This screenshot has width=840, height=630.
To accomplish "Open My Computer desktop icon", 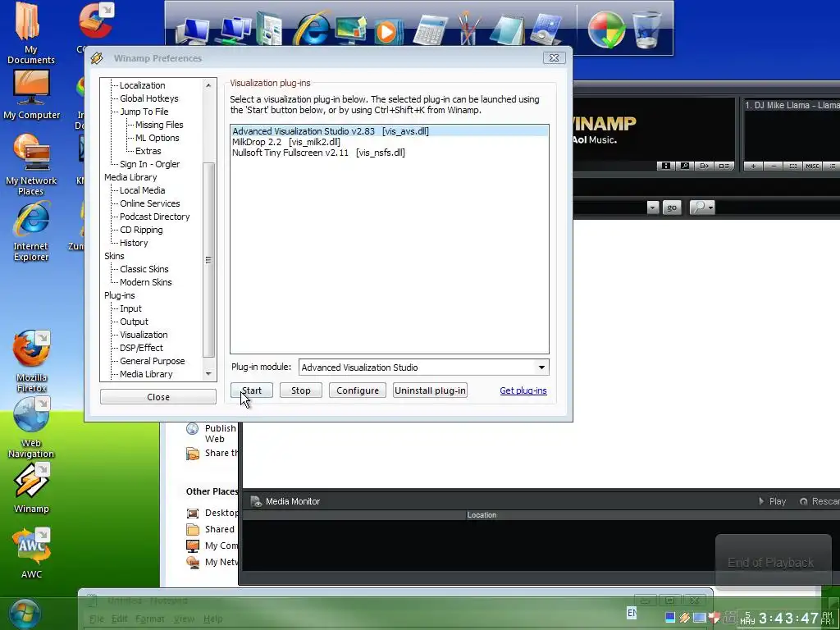I will pyautogui.click(x=32, y=95).
